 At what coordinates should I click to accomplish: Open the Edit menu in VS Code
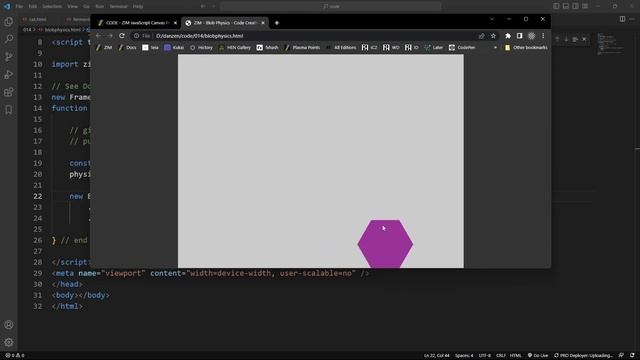point(33,7)
